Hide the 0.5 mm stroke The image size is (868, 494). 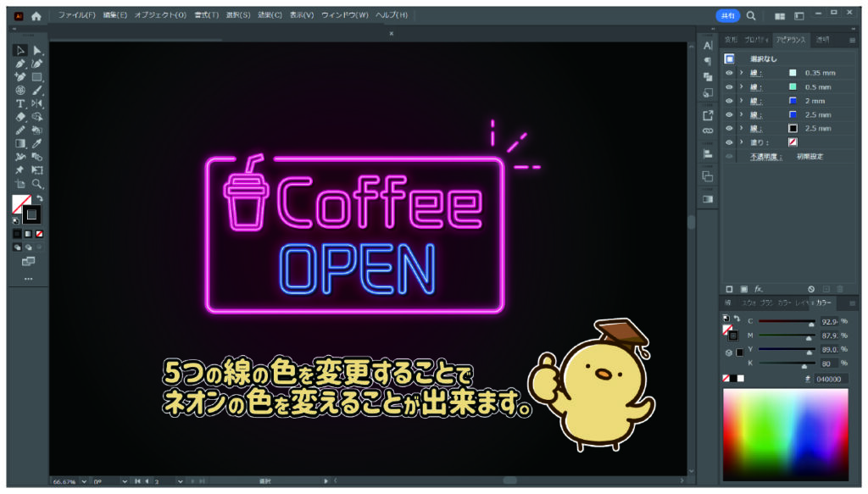729,86
